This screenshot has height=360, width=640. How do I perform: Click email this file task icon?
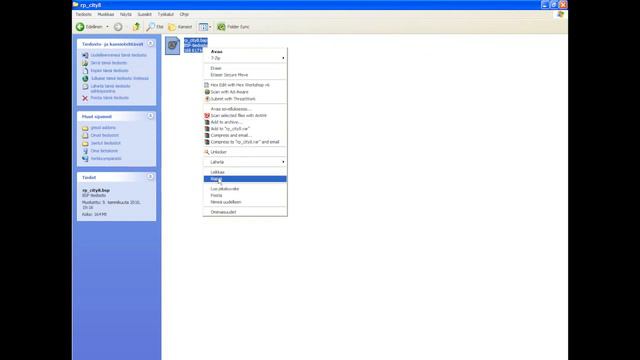coord(85,87)
